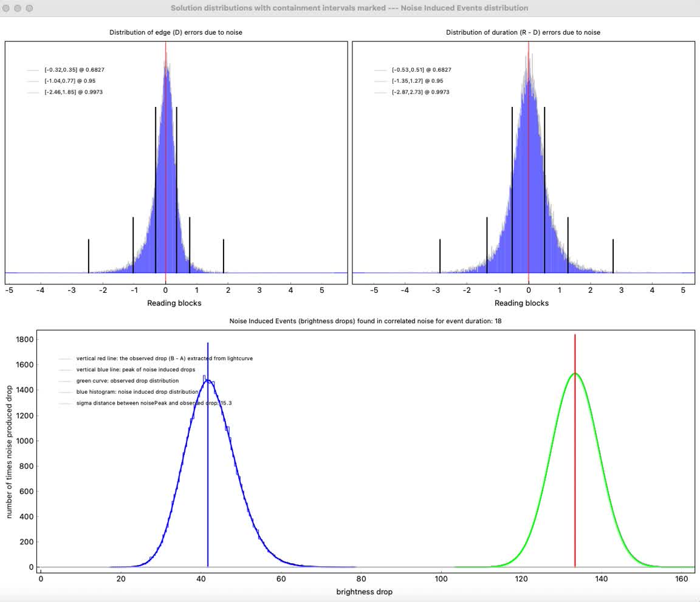Click the blue noise peak vertical line

click(208, 486)
